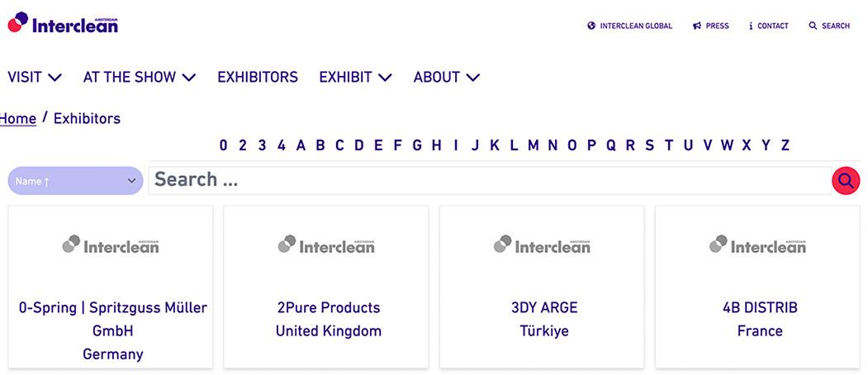
Task: Click the exhibitor Search text field
Action: (x=489, y=180)
